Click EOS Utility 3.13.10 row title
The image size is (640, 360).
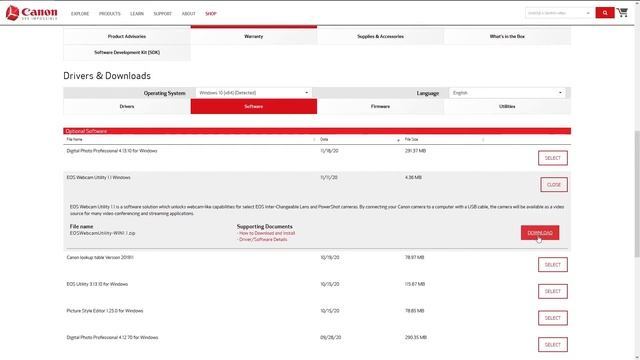(x=97, y=284)
